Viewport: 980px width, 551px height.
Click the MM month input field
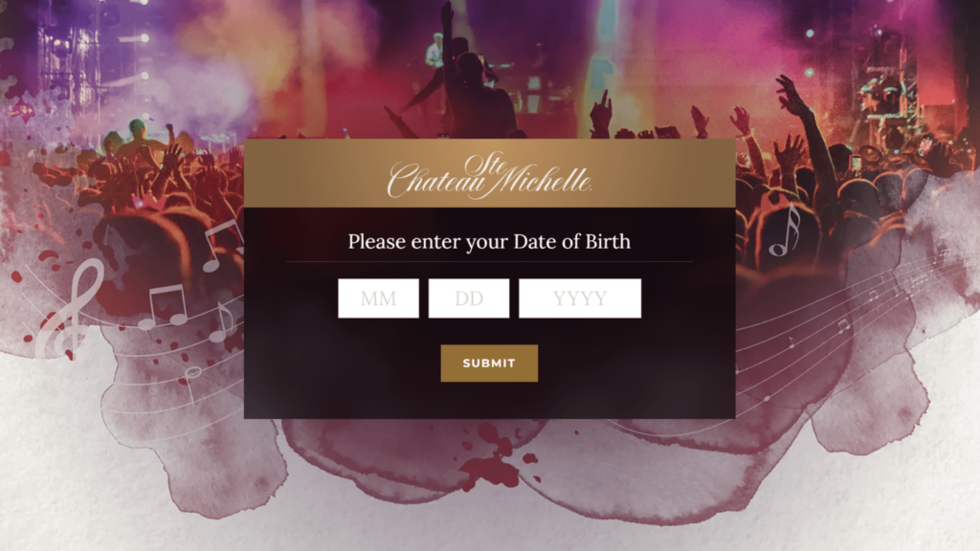(x=378, y=298)
